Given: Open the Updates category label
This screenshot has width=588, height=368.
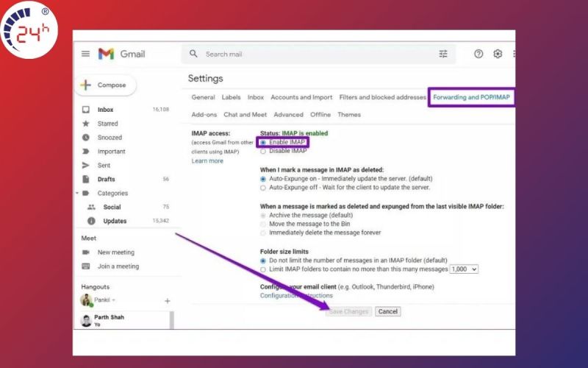Looking at the screenshot, I should pyautogui.click(x=115, y=221).
